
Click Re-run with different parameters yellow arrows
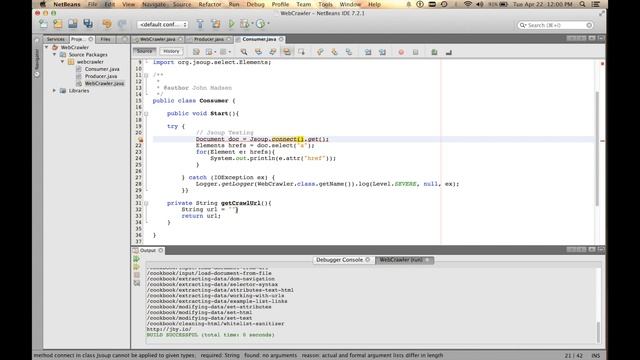click(137, 267)
